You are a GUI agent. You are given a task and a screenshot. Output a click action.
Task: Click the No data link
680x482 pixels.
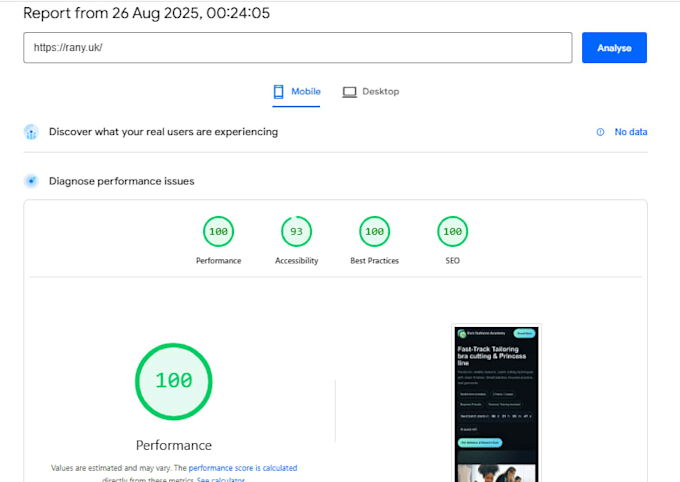631,132
